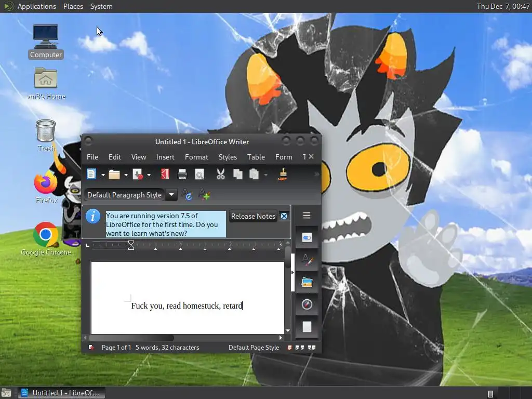The image size is (532, 399).
Task: Click the Paste icon
Action: (254, 174)
